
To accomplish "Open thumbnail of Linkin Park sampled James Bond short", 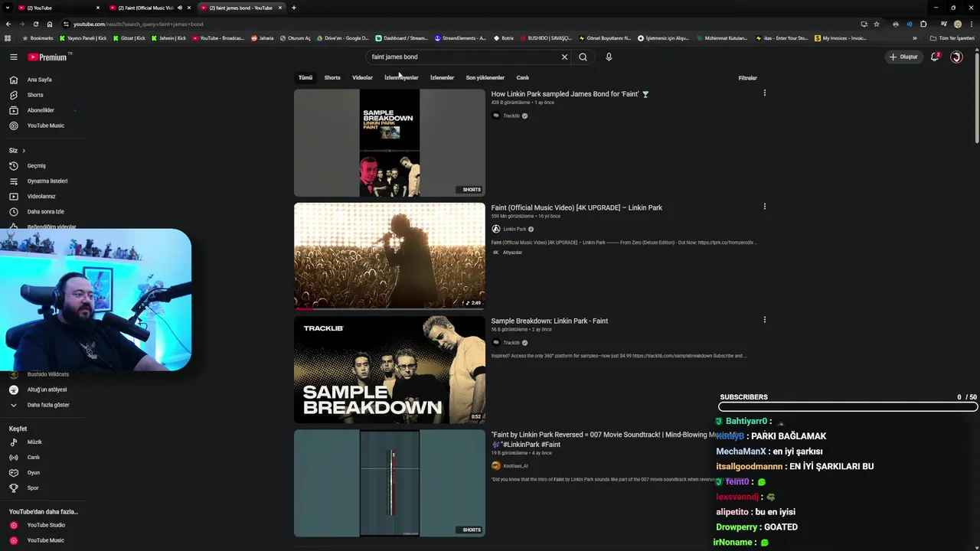I will (x=390, y=143).
